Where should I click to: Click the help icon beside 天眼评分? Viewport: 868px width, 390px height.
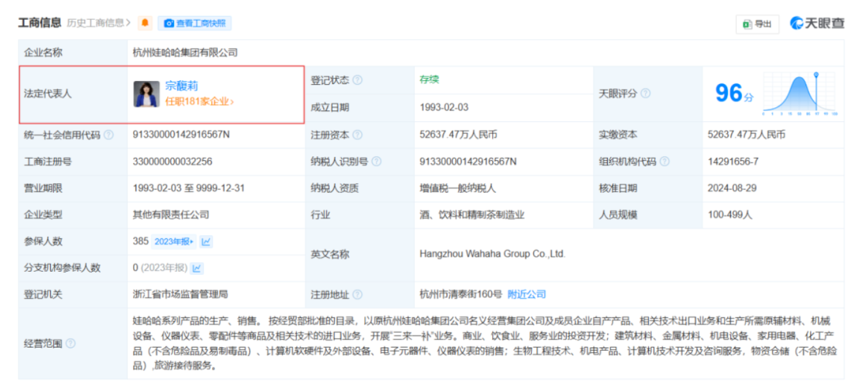tap(645, 93)
